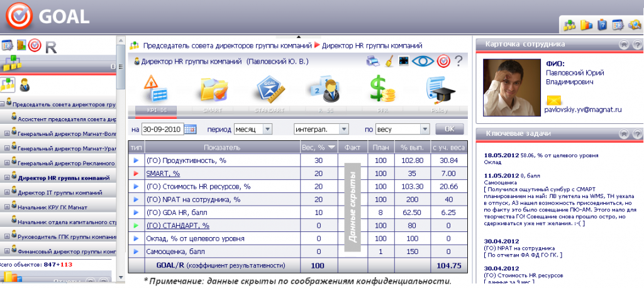Select Начальник отдела капитального стр tree item

click(x=67, y=222)
